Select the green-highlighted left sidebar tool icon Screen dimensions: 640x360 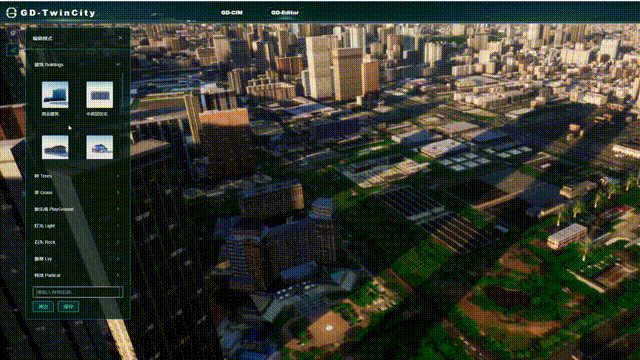pos(13,50)
